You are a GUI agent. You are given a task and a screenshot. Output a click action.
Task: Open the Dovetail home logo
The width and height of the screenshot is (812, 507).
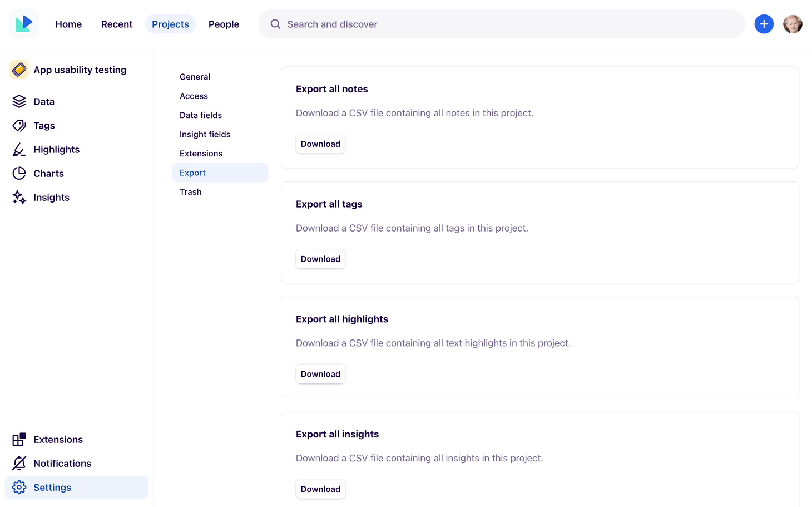point(23,24)
